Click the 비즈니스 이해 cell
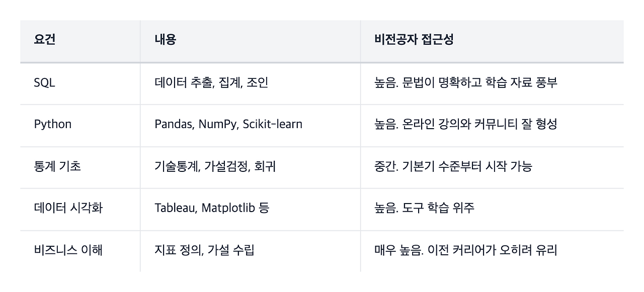Screen dimensions: 644x292 [x=80, y=251]
